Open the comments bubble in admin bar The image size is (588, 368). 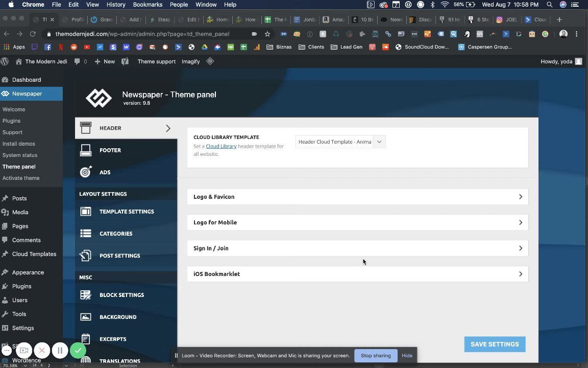coord(81,61)
